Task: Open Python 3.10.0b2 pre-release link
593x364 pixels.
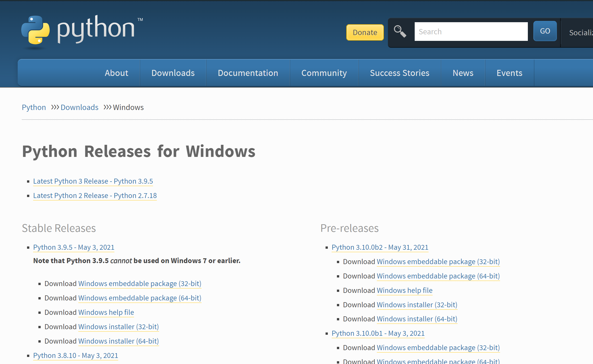Action: tap(380, 247)
